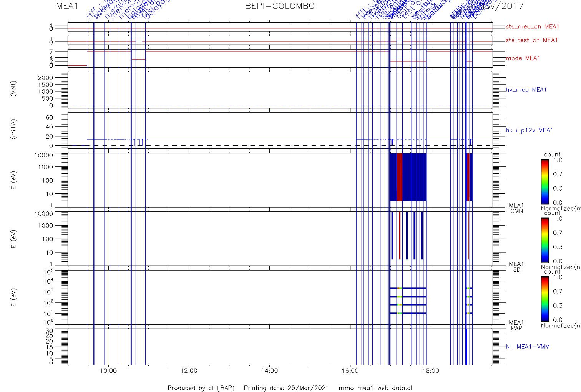The width and height of the screenshot is (581, 392).
Task: Click the red block in OMN spectrogram near 17:15
Action: [x=399, y=177]
